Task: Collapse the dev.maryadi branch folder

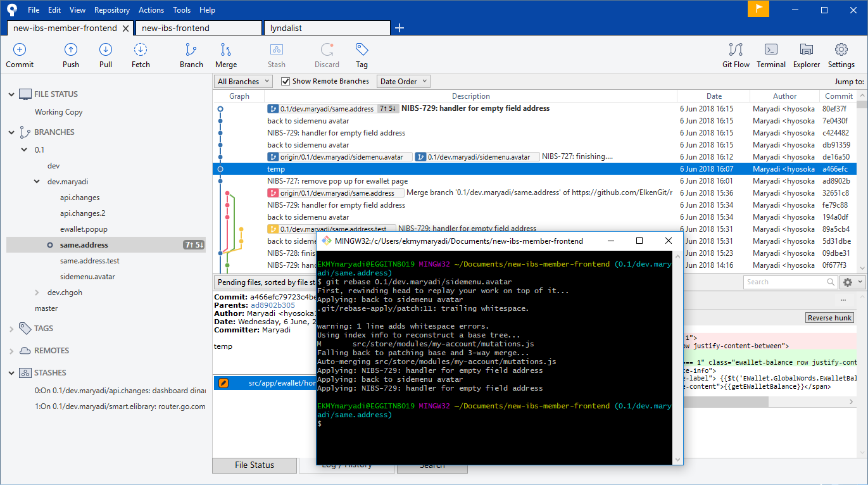Action: pos(37,182)
